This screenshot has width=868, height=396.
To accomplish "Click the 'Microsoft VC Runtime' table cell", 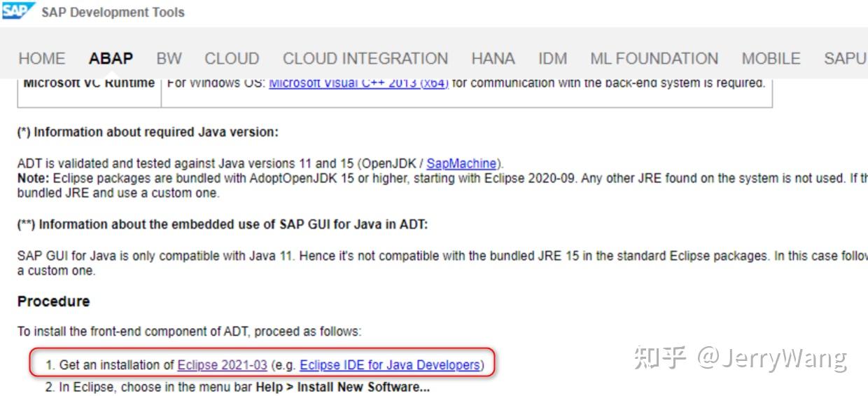I will coord(89,84).
